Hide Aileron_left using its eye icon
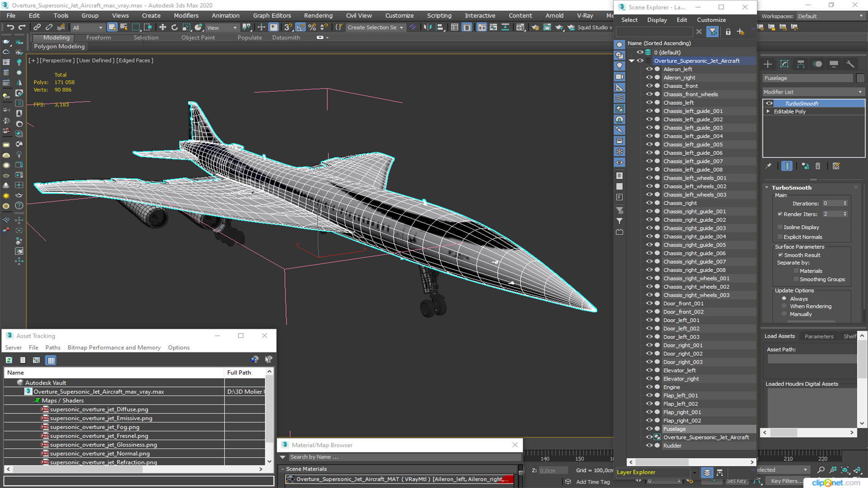The height and width of the screenshot is (488, 868). [649, 69]
